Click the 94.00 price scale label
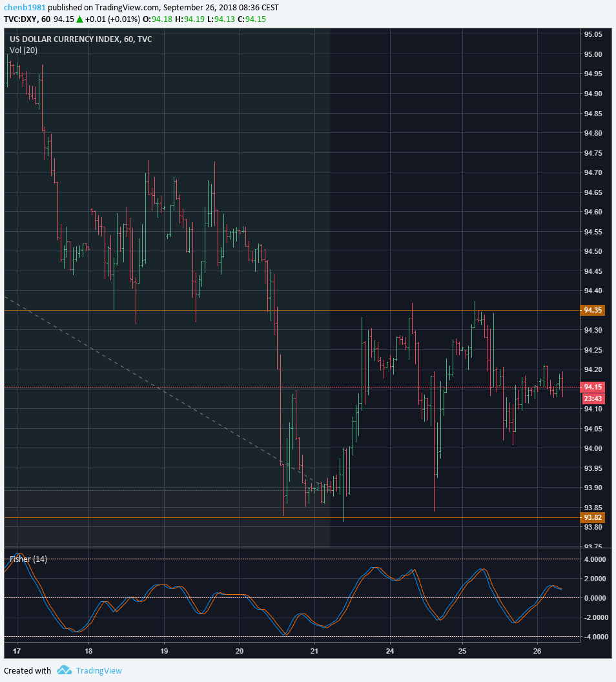The image size is (616, 682). point(593,448)
